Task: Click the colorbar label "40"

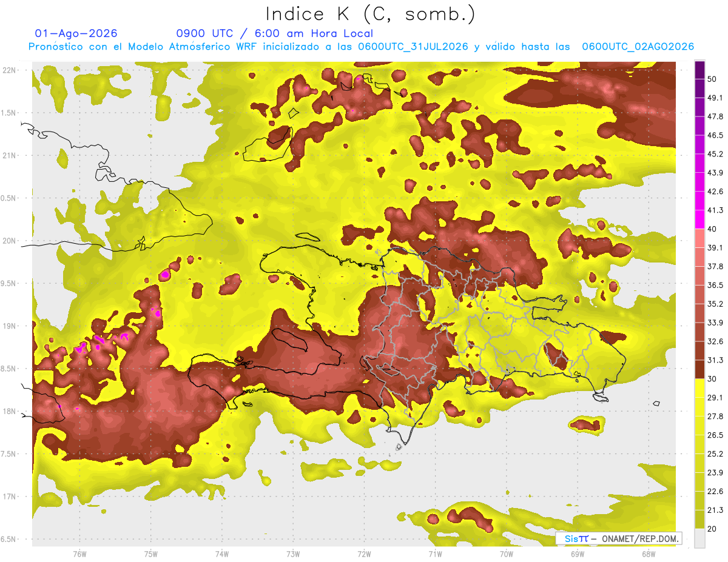Action: 713,229
